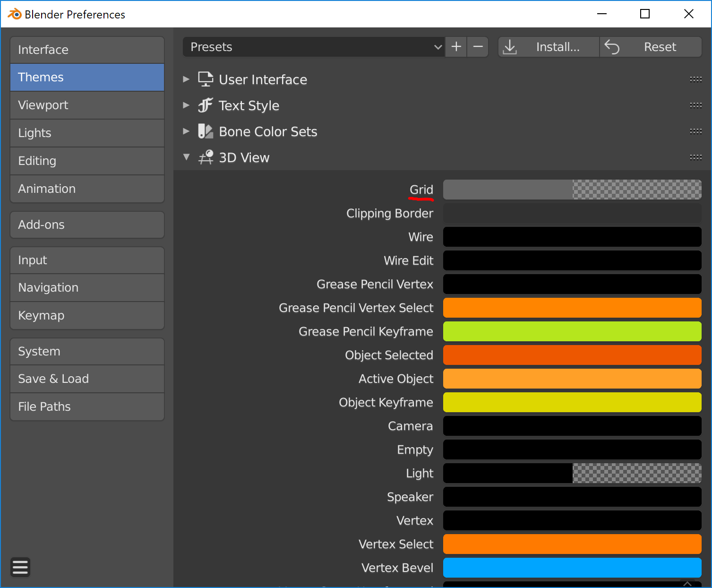
Task: Click the Blender logo in the title bar
Action: pyautogui.click(x=15, y=14)
